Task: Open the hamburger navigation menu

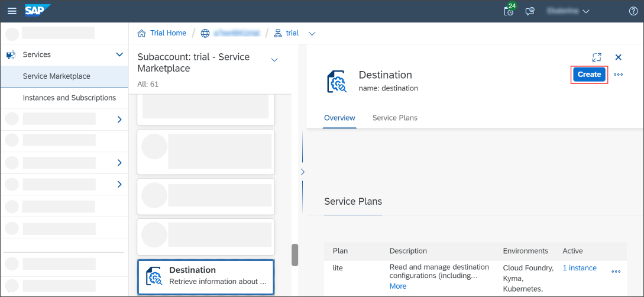Action: point(12,11)
